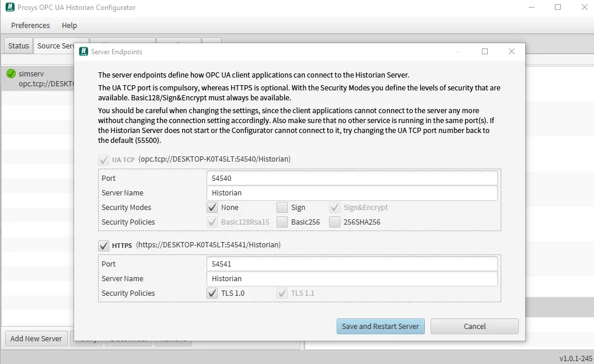The height and width of the screenshot is (364, 594).
Task: Click the Prosys Historian app icon in title bar
Action: coord(10,7)
